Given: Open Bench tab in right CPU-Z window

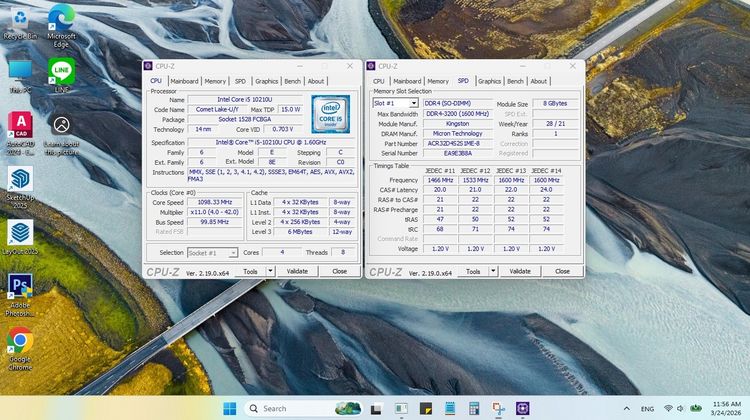Looking at the screenshot, I should 515,81.
